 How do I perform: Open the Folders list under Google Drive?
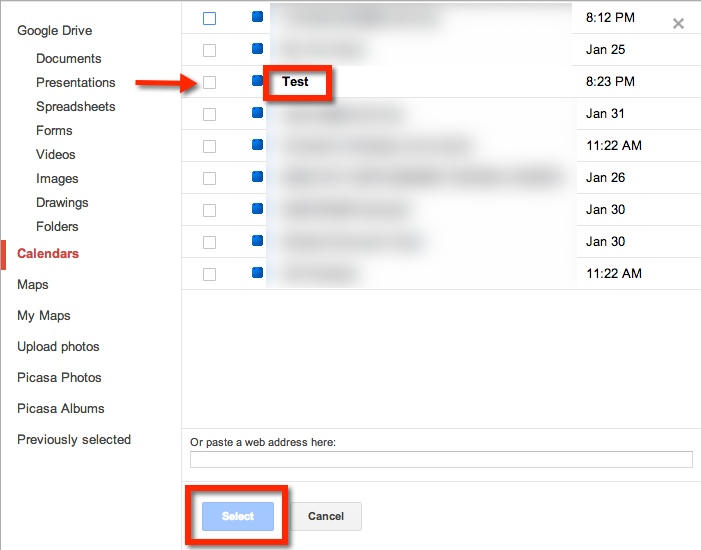point(57,226)
